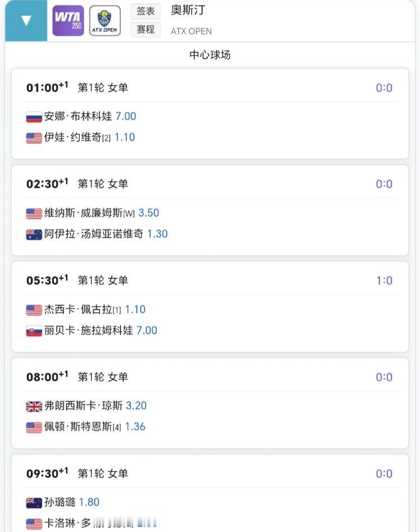Click Russian flag beside 安娜·布林科娃
This screenshot has width=420, height=532.
34,117
